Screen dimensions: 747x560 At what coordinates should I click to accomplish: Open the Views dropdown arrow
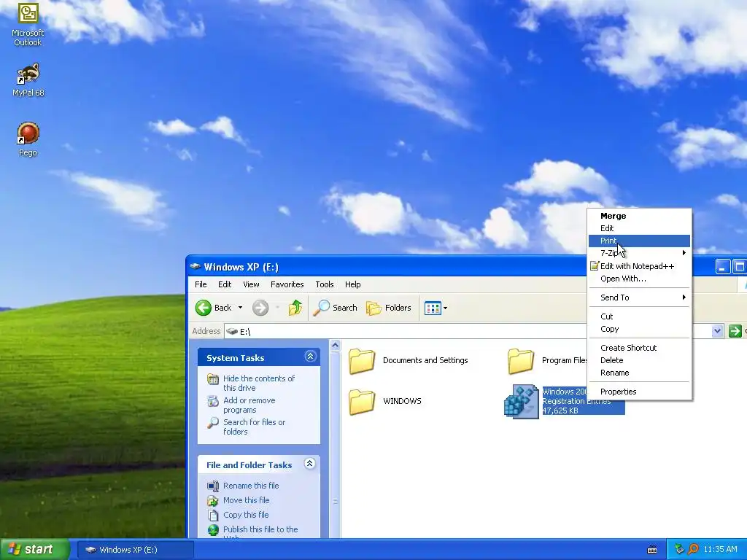click(446, 308)
